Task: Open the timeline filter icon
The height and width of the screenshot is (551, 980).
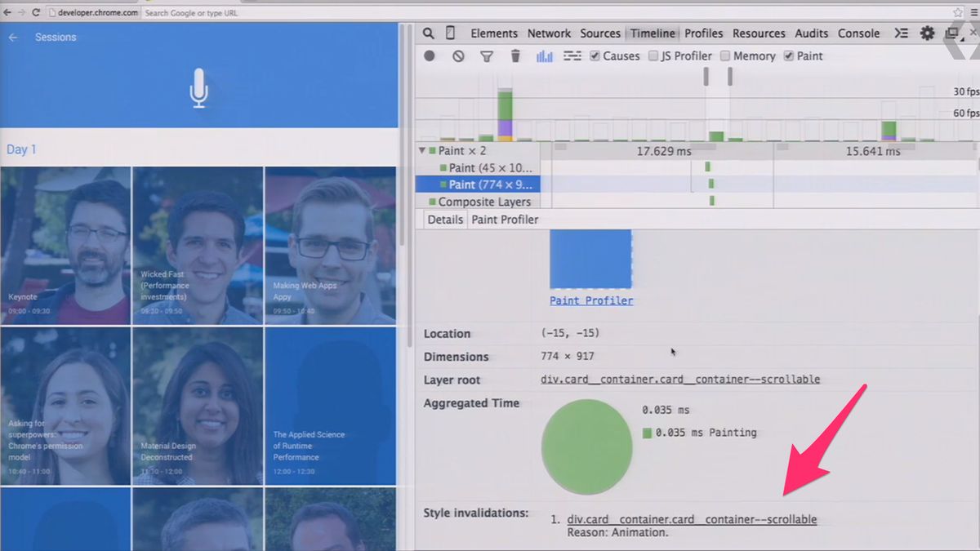Action: pyautogui.click(x=487, y=56)
